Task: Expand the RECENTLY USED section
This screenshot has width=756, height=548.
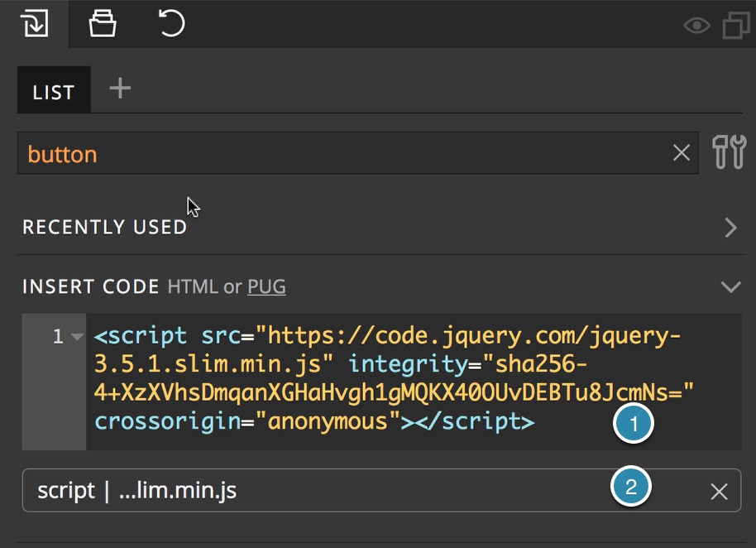Action: pos(729,226)
